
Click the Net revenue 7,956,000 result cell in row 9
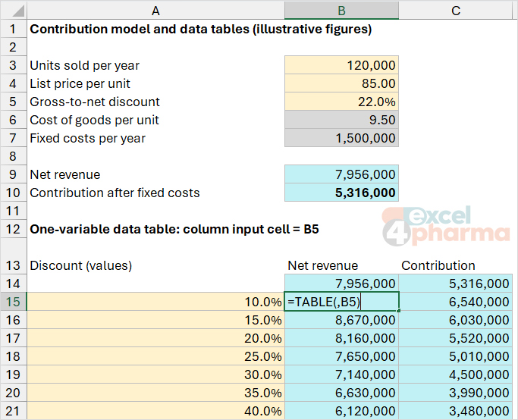pyautogui.click(x=341, y=174)
